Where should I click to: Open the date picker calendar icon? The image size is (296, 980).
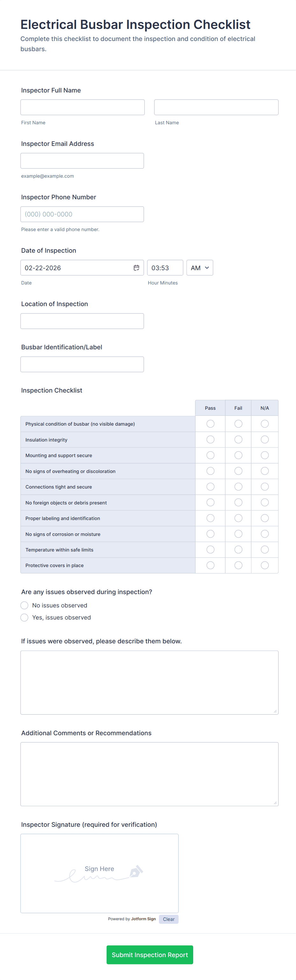[x=136, y=268]
